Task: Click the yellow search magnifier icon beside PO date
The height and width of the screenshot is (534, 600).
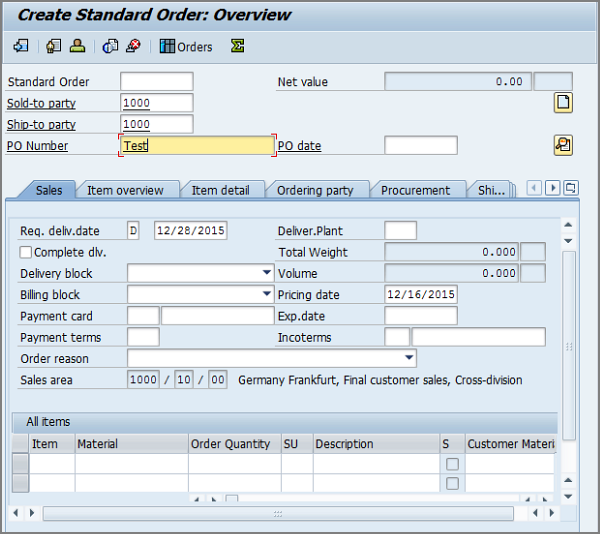Action: 563,145
